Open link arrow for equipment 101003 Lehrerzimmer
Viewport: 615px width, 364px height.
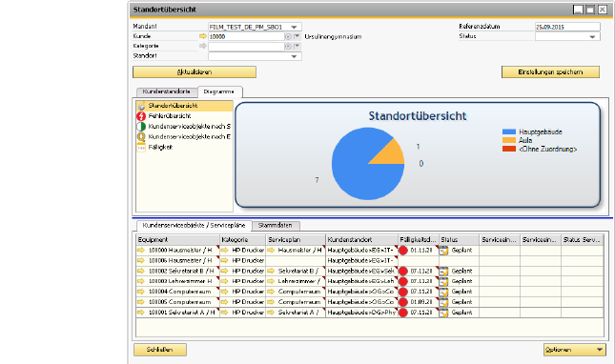tap(141, 281)
